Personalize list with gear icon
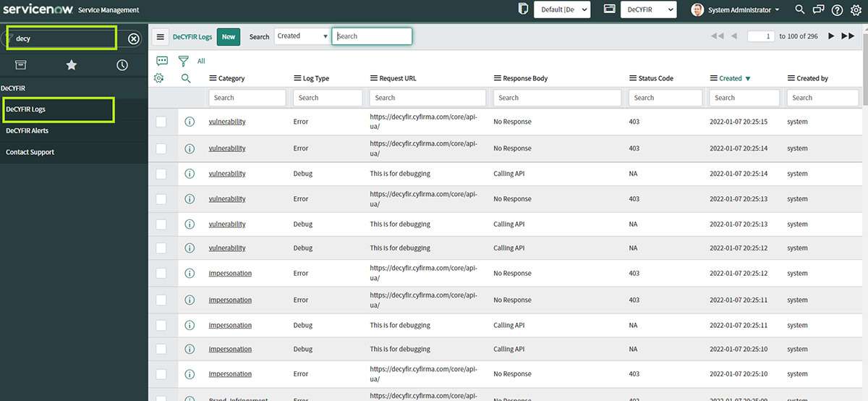868x401 pixels. [x=159, y=78]
